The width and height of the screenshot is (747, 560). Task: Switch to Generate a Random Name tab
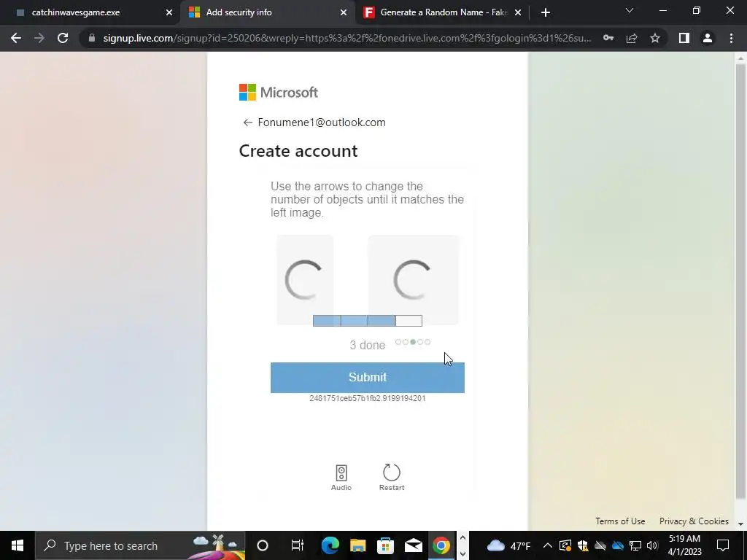(x=443, y=12)
